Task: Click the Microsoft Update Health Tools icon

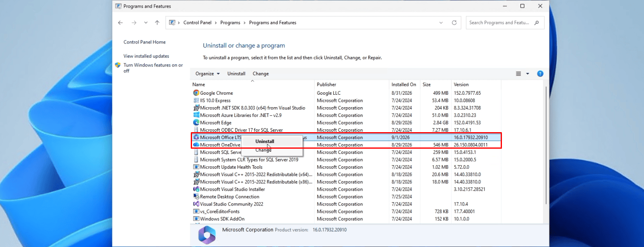Action: click(196, 167)
